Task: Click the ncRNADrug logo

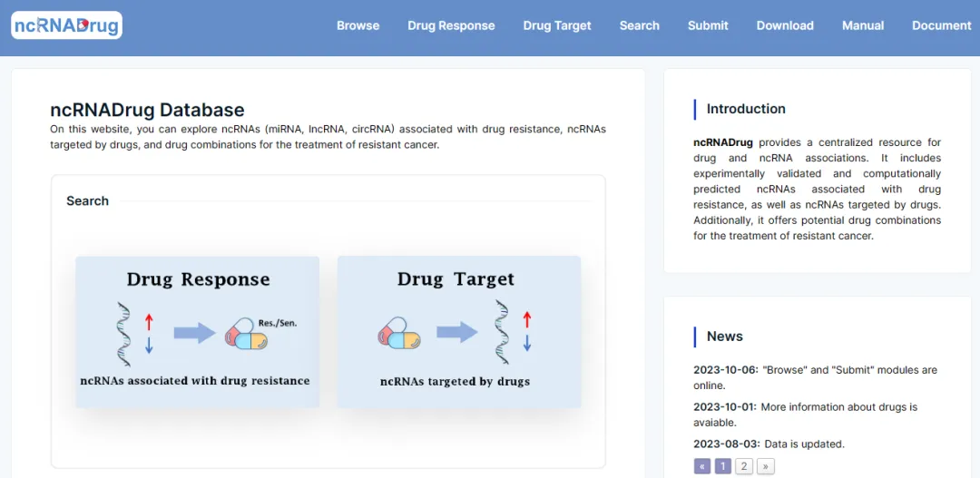Action: 67,25
